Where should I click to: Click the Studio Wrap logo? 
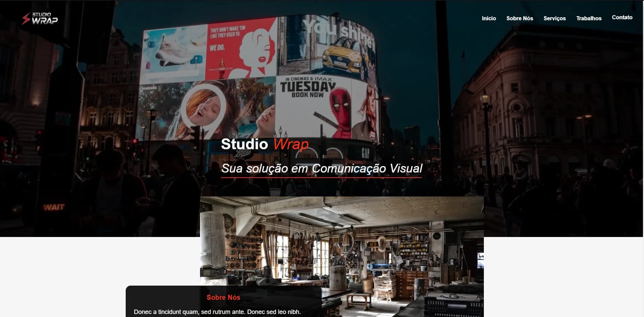point(40,19)
